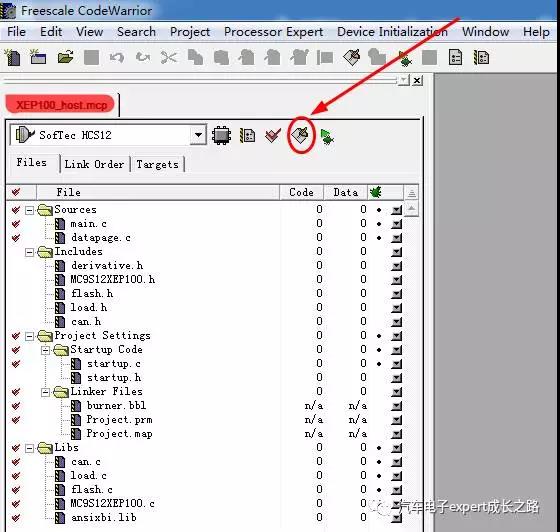Click the ansixbi.lib file icon
560x532 pixels.
point(60,518)
